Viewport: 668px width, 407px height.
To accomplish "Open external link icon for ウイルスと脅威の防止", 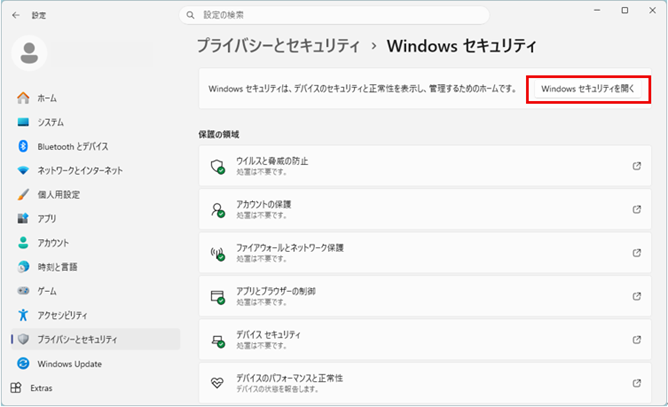I will pos(637,166).
